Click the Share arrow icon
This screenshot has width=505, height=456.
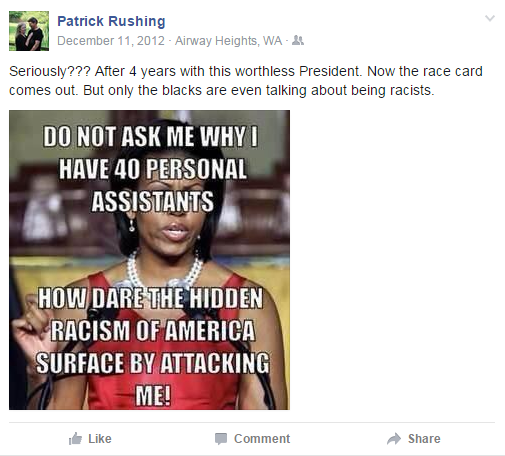(x=394, y=439)
